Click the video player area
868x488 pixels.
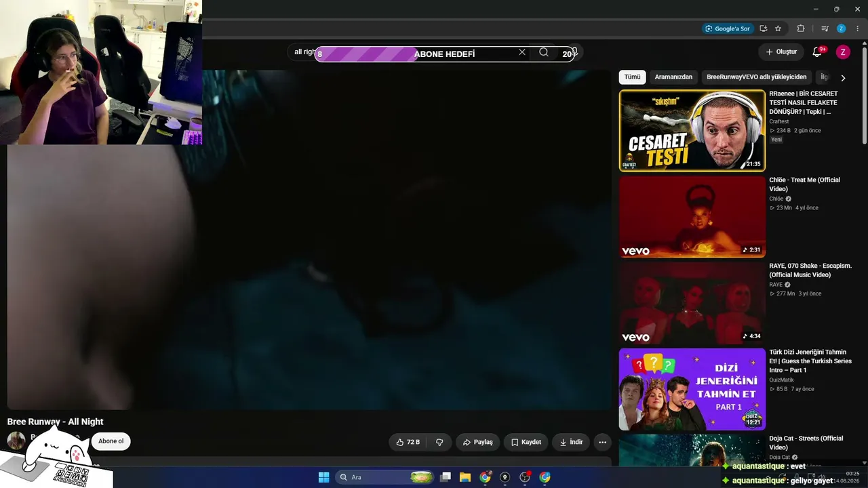click(x=309, y=240)
